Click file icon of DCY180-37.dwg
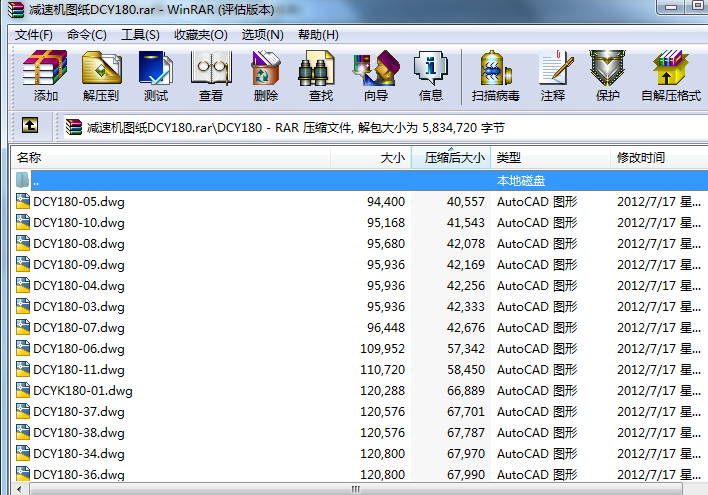708x495 pixels. [x=23, y=411]
